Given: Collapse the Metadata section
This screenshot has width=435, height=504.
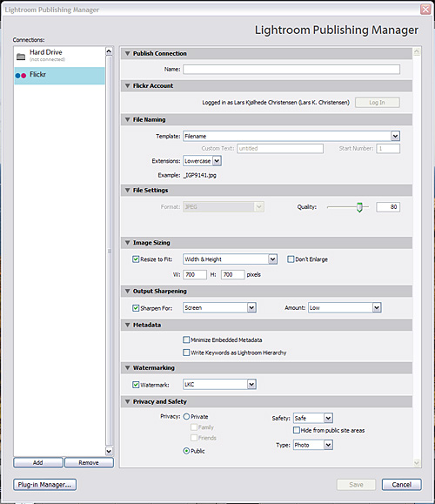Looking at the screenshot, I should tap(128, 325).
